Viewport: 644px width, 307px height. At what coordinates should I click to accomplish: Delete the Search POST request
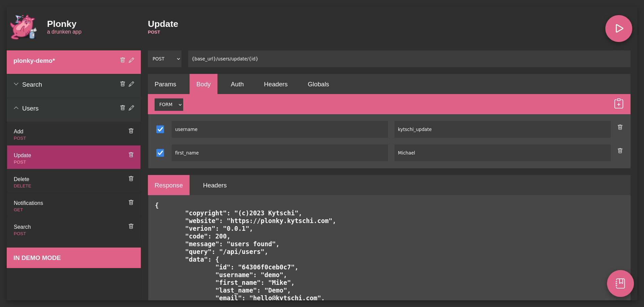[131, 226]
